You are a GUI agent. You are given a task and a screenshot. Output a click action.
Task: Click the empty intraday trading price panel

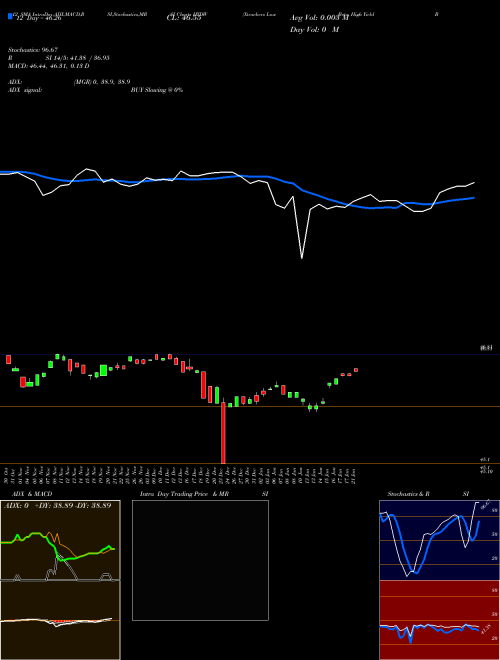200,560
